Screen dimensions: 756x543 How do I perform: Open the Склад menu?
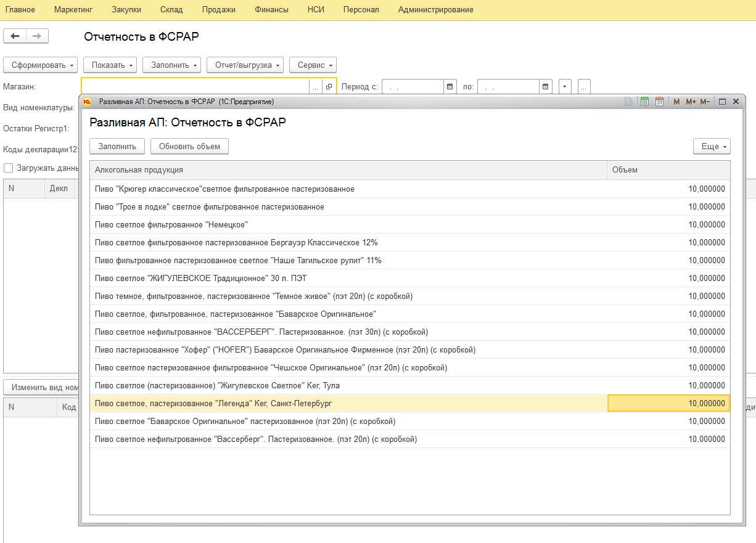(x=171, y=10)
